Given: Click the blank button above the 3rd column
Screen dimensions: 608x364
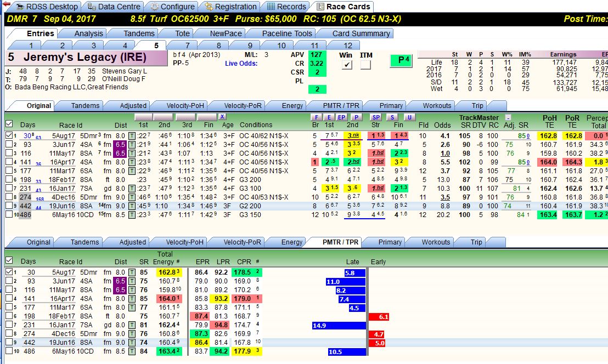Looking at the screenshot, I should pyautogui.click(x=185, y=117).
